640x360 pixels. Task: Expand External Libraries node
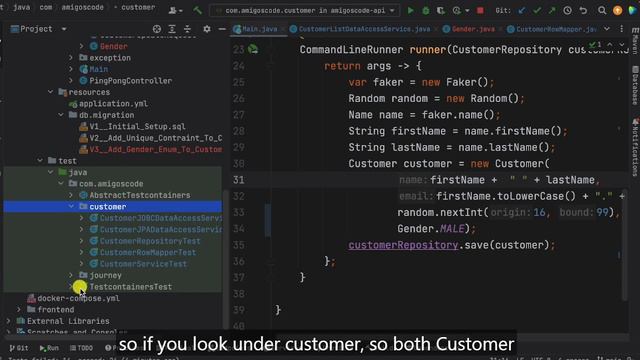point(8,321)
